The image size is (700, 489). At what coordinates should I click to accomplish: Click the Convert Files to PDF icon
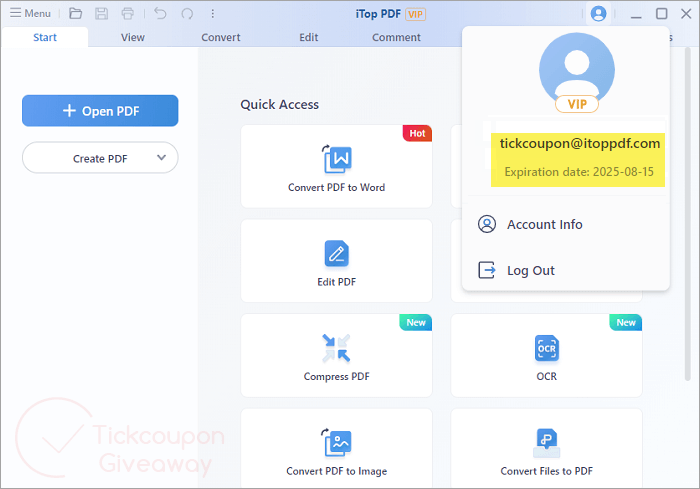point(546,443)
